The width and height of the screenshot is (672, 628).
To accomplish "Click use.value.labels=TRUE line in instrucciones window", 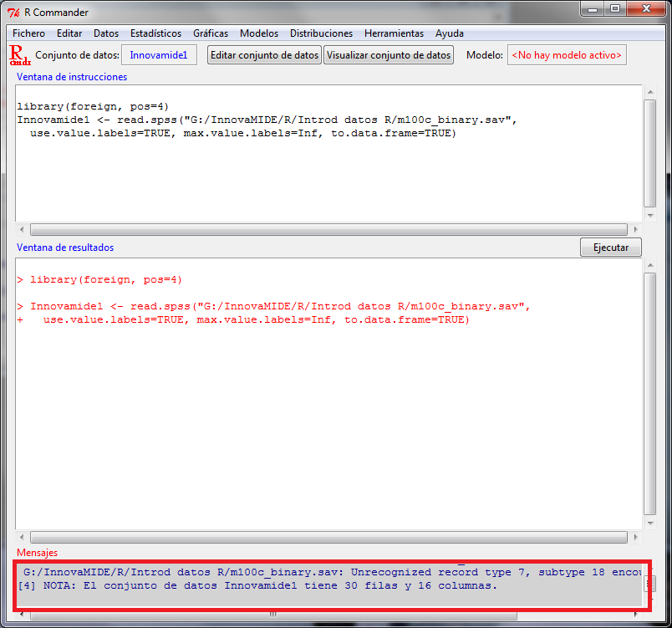I will pyautogui.click(x=243, y=133).
